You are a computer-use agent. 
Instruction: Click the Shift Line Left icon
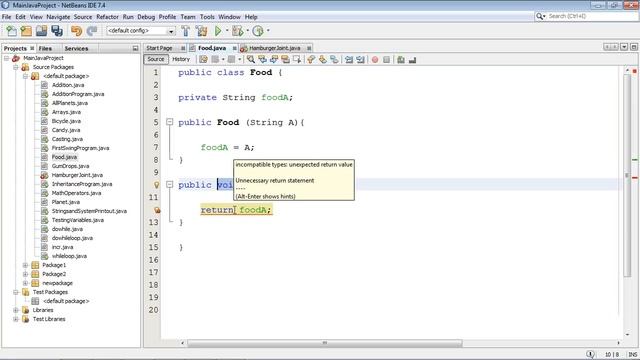point(349,60)
